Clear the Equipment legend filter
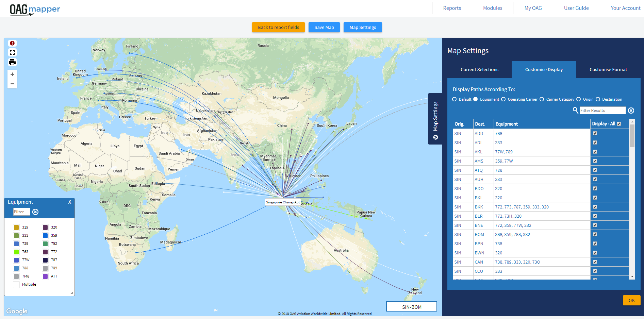 click(35, 212)
